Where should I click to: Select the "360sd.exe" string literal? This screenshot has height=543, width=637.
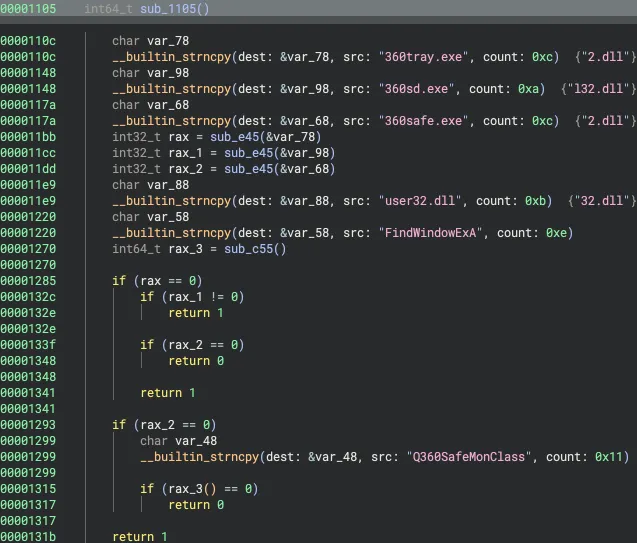coord(416,89)
